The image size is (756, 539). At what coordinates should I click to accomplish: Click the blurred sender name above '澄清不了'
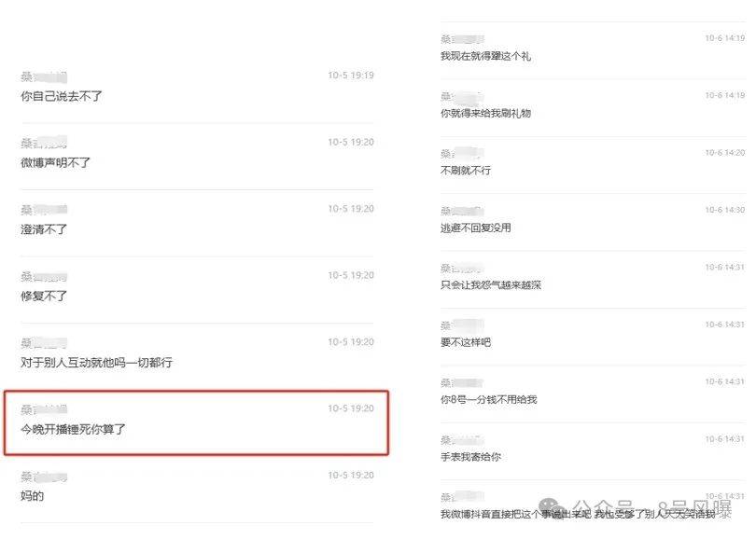(44, 210)
